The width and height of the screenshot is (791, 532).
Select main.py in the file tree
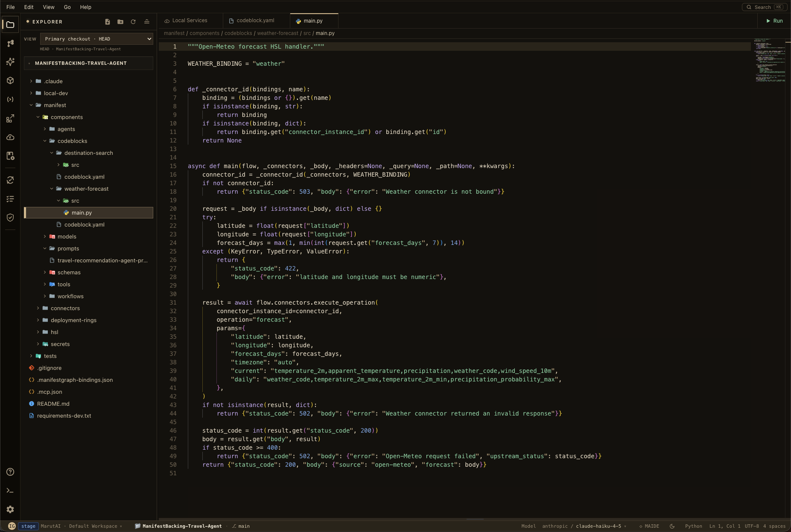tap(88, 212)
